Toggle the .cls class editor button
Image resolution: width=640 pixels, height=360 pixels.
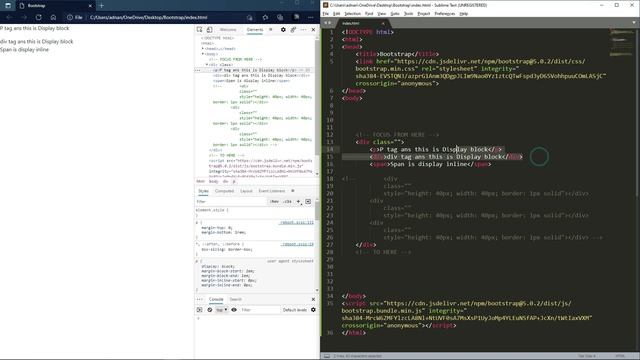coord(288,202)
